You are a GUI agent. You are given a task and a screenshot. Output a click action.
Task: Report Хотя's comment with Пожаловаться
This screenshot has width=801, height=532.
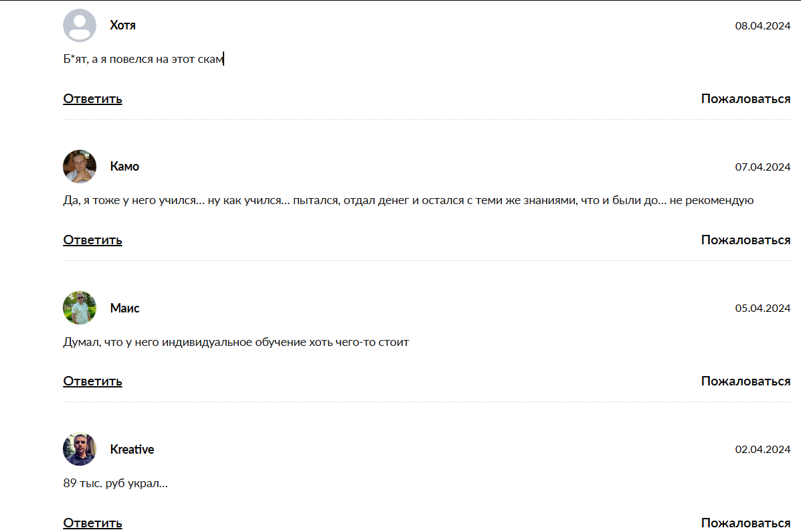pyautogui.click(x=745, y=99)
